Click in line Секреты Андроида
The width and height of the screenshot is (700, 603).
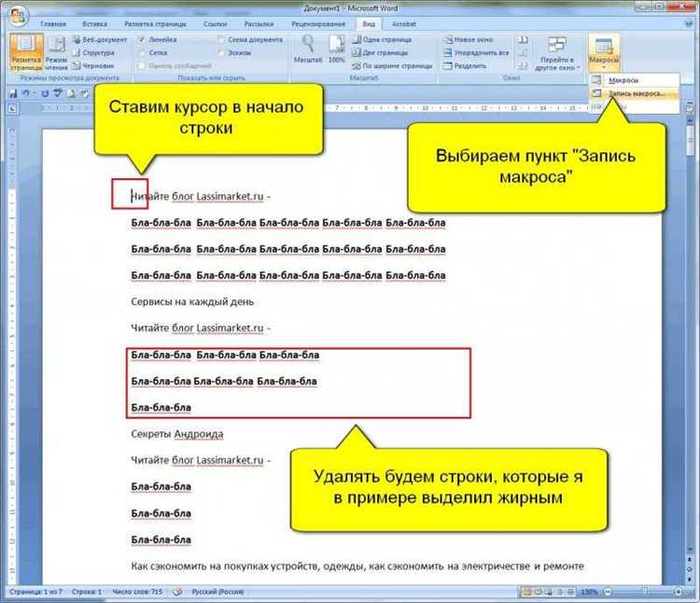tap(177, 434)
